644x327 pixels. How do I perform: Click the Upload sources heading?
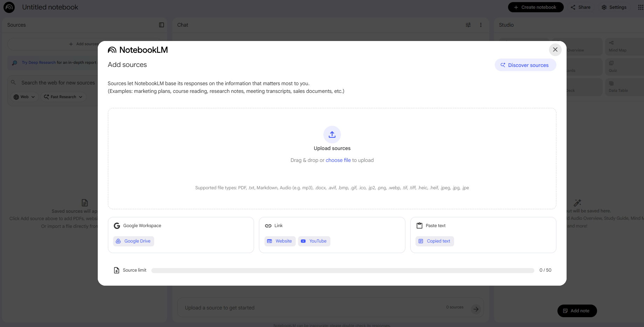click(x=332, y=149)
